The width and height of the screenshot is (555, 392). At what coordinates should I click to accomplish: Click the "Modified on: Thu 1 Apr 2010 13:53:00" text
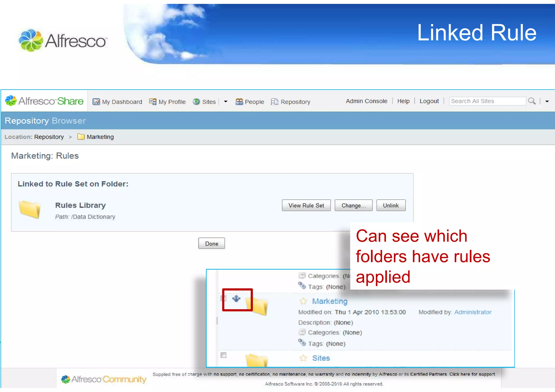coord(352,312)
